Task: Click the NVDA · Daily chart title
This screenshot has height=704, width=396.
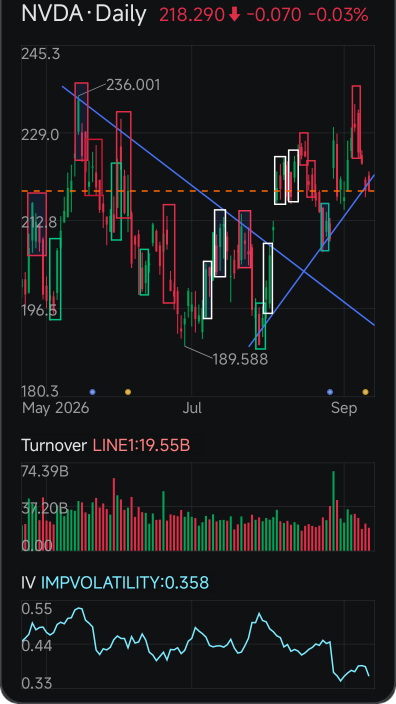Action: pos(84,15)
